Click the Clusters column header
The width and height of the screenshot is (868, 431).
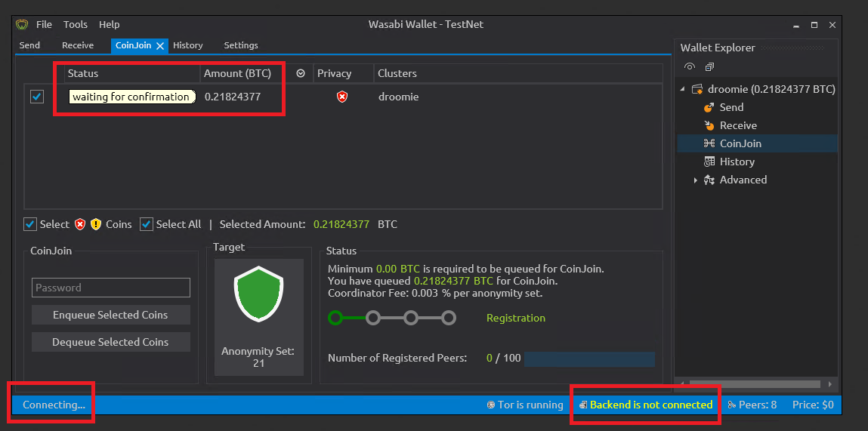coord(518,73)
